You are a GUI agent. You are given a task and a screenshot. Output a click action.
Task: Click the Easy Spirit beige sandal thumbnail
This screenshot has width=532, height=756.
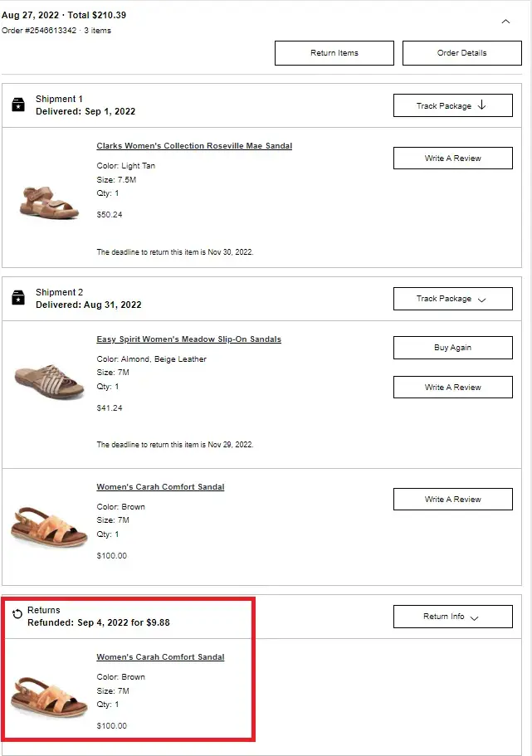[49, 379]
